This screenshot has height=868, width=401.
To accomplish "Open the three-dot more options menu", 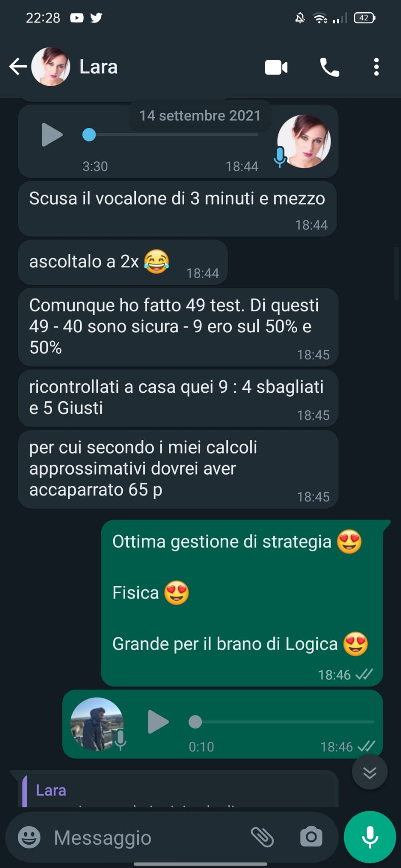I will [376, 67].
